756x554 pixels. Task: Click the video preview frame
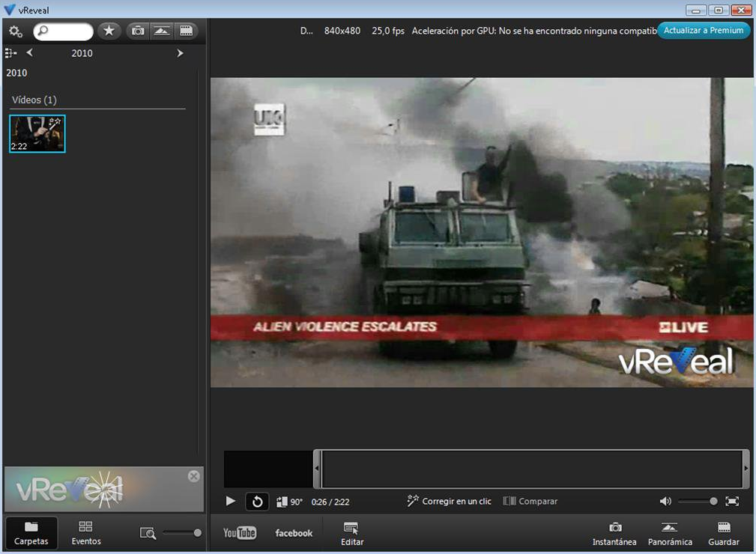pyautogui.click(x=482, y=232)
